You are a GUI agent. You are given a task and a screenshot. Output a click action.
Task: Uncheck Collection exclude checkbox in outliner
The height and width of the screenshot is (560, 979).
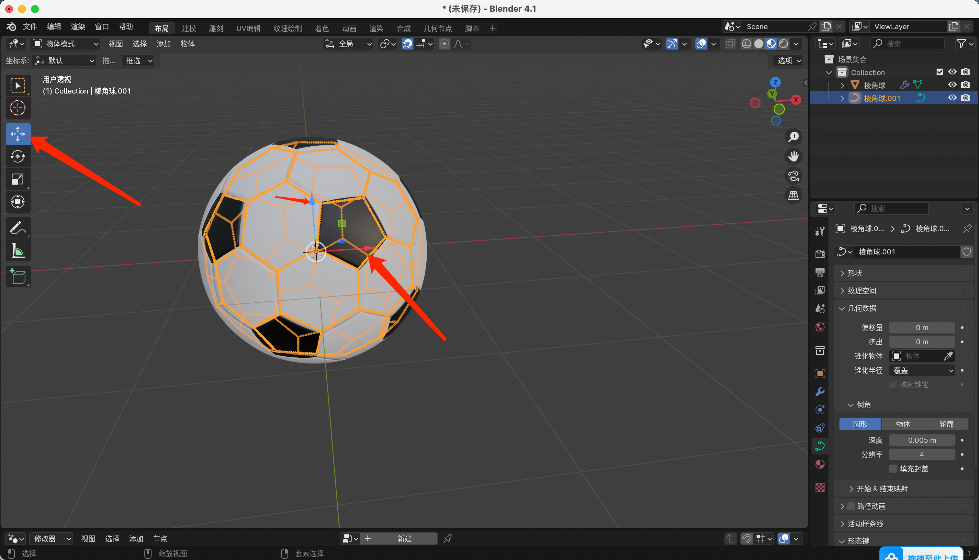(x=940, y=72)
